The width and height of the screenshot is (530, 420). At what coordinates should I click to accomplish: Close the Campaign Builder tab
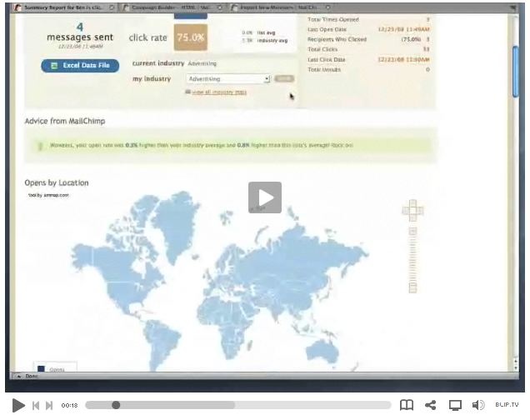220,7
